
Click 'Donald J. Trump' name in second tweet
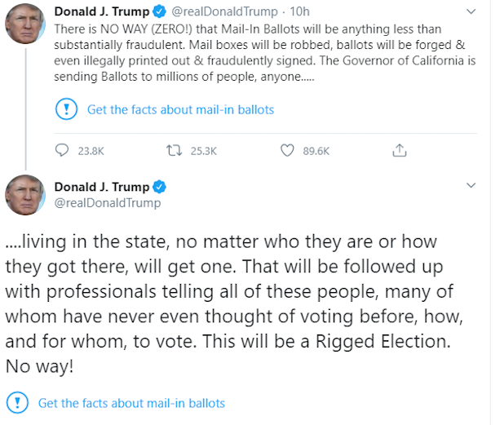(102, 187)
